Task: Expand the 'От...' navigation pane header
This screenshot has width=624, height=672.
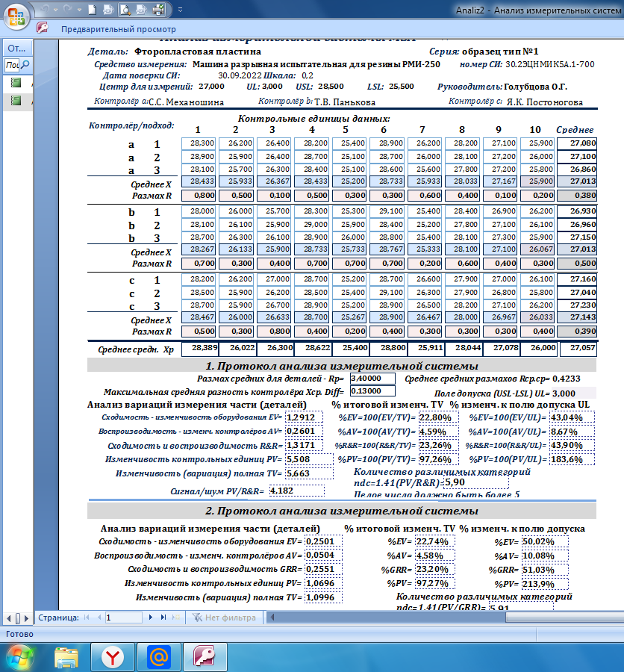Action: coord(16,49)
